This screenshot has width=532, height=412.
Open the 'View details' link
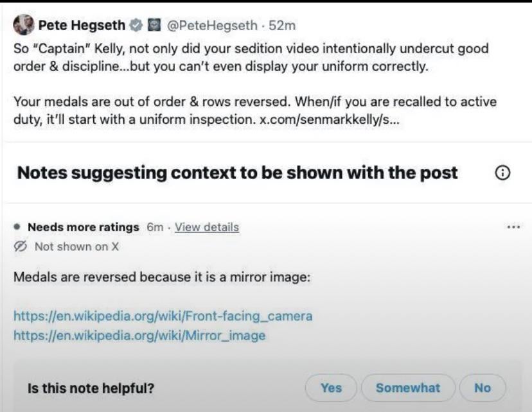pyautogui.click(x=206, y=227)
